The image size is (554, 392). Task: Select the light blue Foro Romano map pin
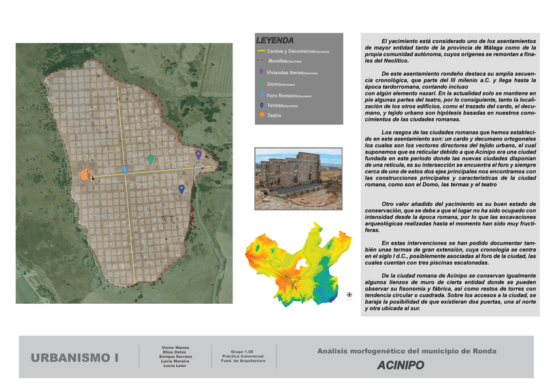pos(125,169)
